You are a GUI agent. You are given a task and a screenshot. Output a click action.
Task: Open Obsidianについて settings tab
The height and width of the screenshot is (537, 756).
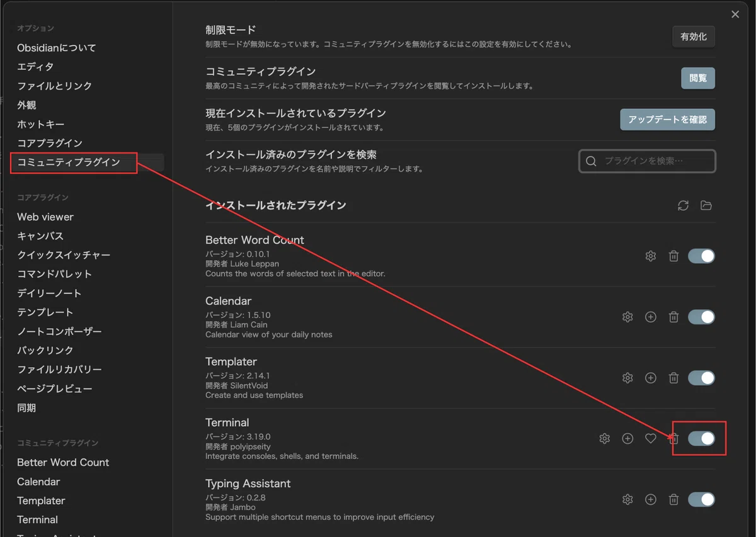click(57, 48)
